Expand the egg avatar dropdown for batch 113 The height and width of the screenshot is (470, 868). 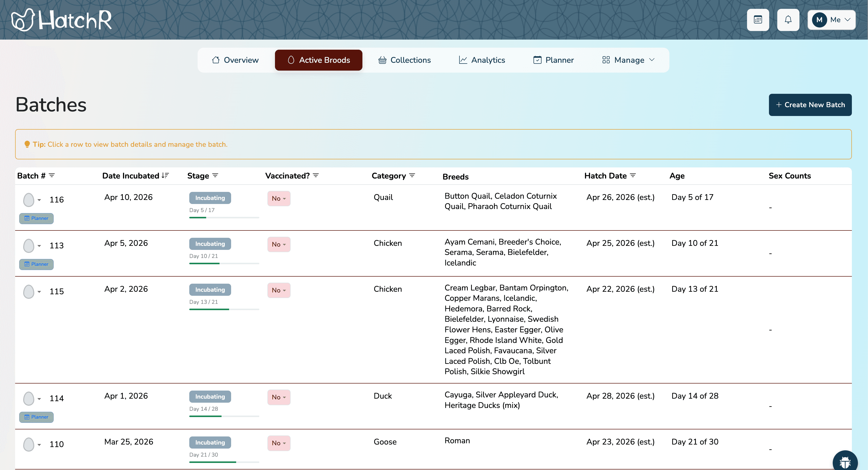point(39,246)
